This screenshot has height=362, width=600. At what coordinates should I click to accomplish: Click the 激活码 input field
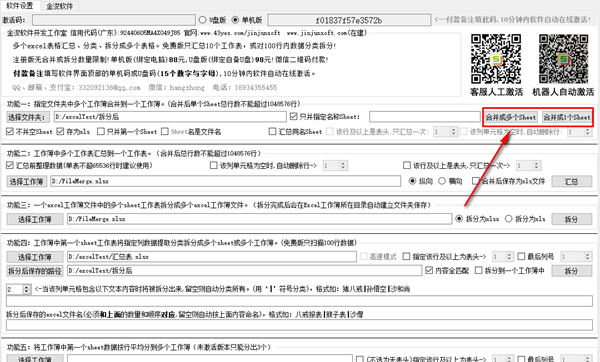[114, 20]
